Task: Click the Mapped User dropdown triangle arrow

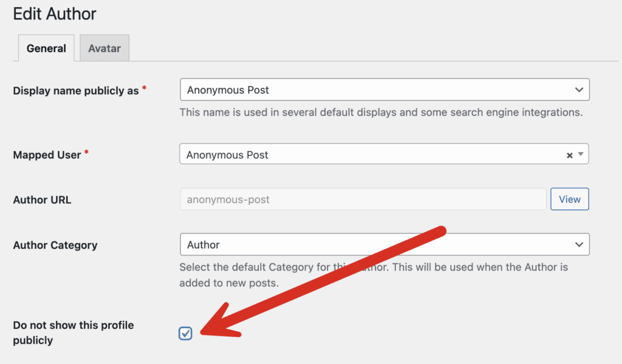Action: 581,155
